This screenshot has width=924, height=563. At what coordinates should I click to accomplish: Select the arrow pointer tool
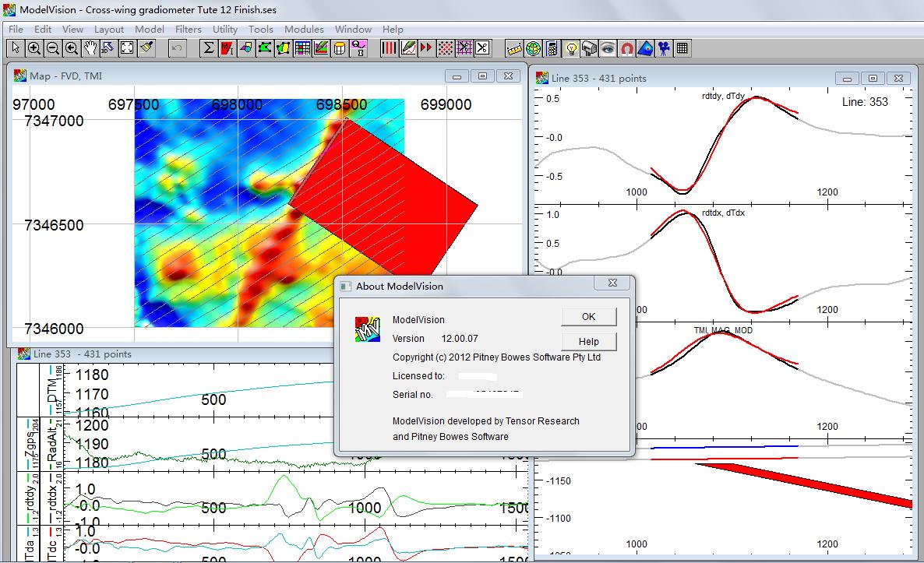[x=16, y=48]
